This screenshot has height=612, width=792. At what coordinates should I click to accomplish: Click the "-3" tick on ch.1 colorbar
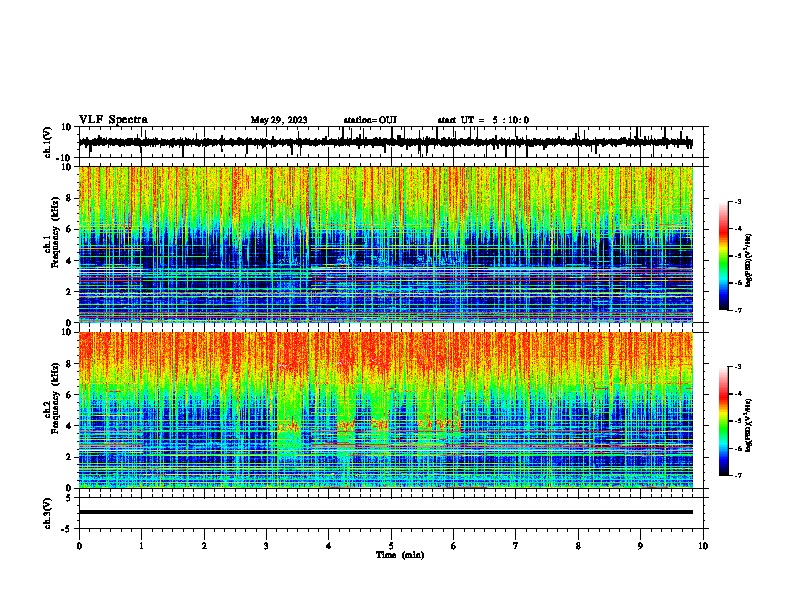tap(737, 202)
